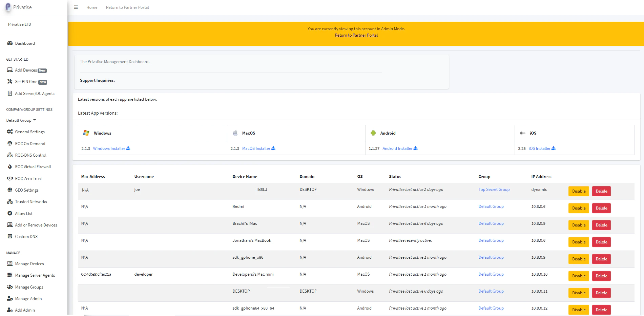Screen dimensions: 644x316
Task: Click the 0c:4d:e9:cf:ec:1a MAC address cell
Action: click(x=96, y=274)
